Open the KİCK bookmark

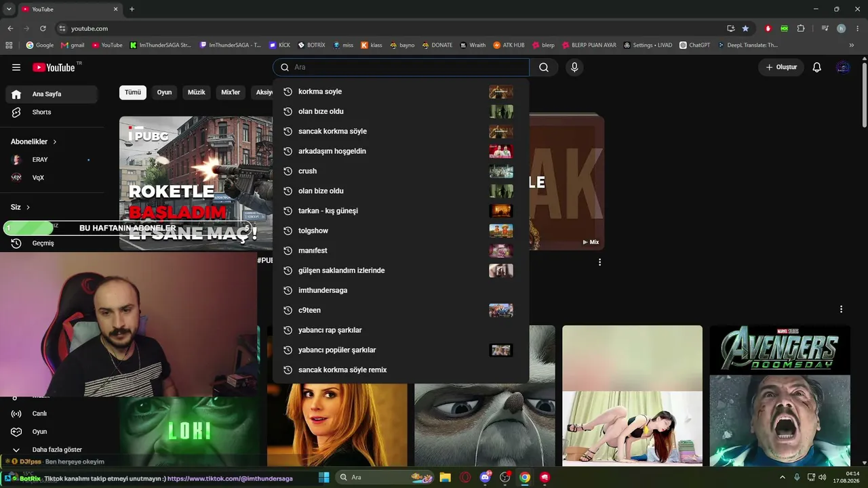[279, 45]
